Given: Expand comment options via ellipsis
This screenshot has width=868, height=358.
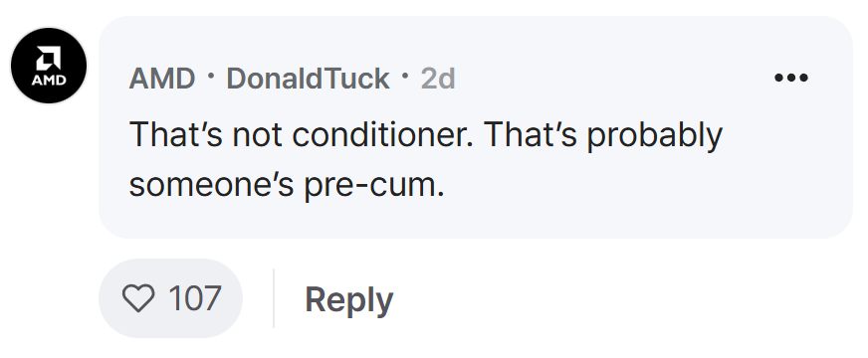Looking at the screenshot, I should tap(791, 78).
